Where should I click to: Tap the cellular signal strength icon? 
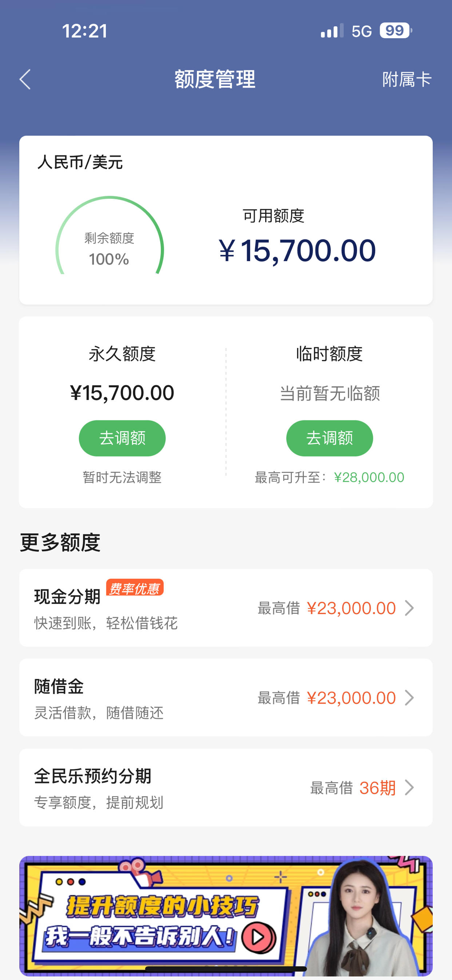coord(332,31)
